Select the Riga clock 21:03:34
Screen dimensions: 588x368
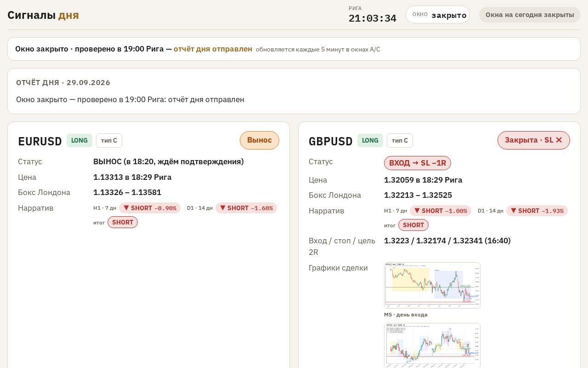pos(373,18)
